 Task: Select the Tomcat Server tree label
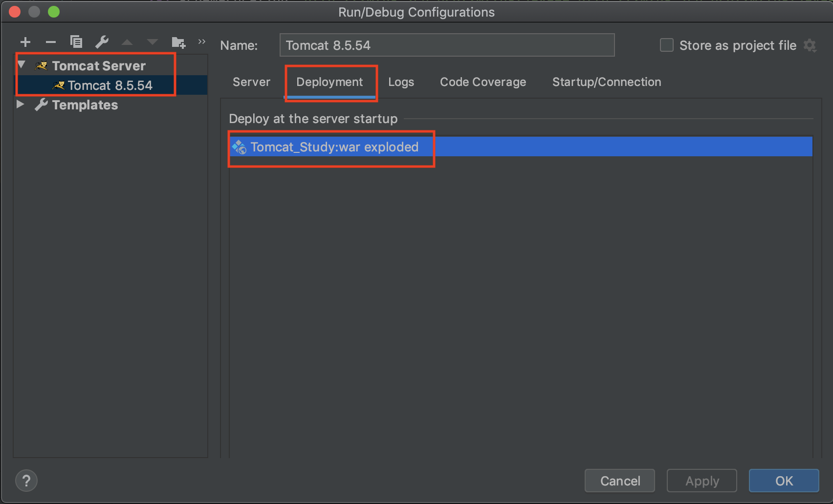[x=99, y=66]
